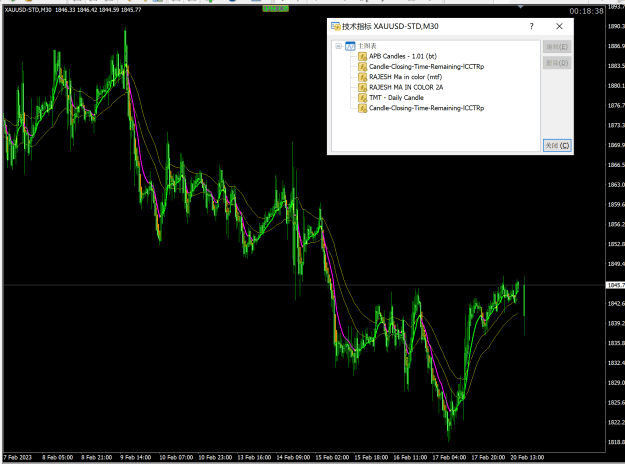The height and width of the screenshot is (464, 625).
Task: Select Candle-Closing-Time-Remaining row right below APB Candles
Action: 426,67
